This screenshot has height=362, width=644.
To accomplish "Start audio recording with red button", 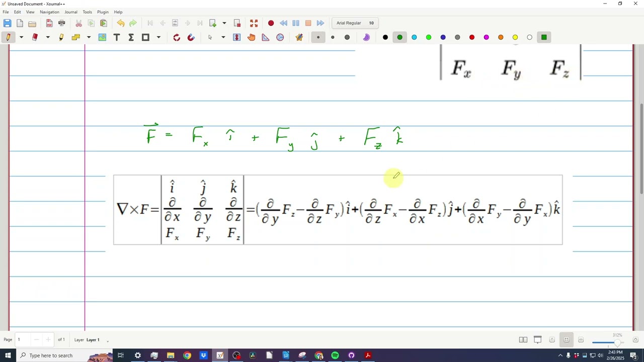I will click(x=271, y=23).
